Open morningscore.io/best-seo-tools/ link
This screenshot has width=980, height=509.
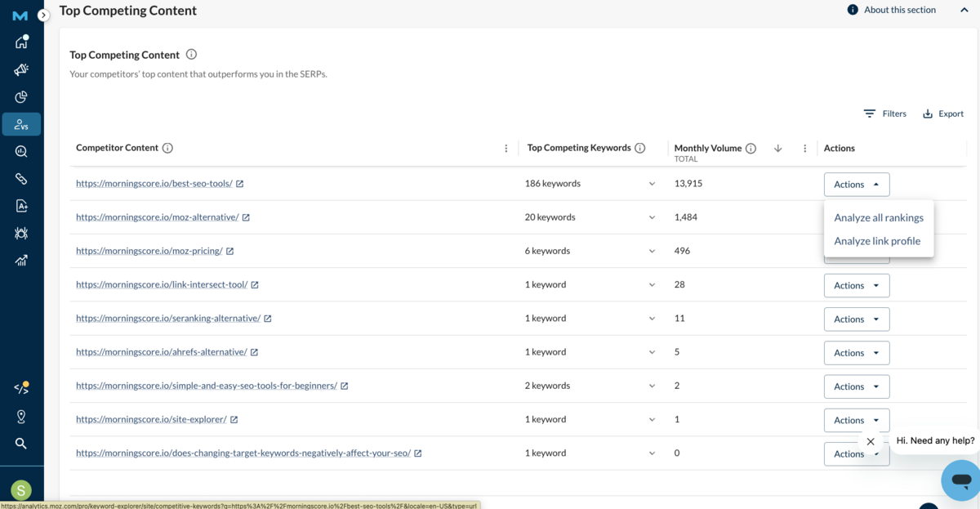(x=154, y=184)
